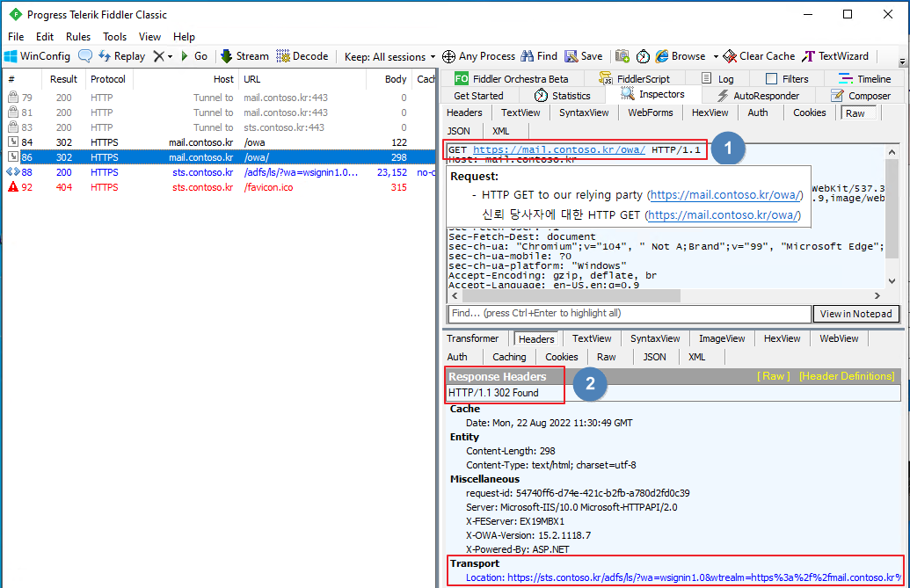
Task: Toggle Stream mode
Action: tap(244, 56)
